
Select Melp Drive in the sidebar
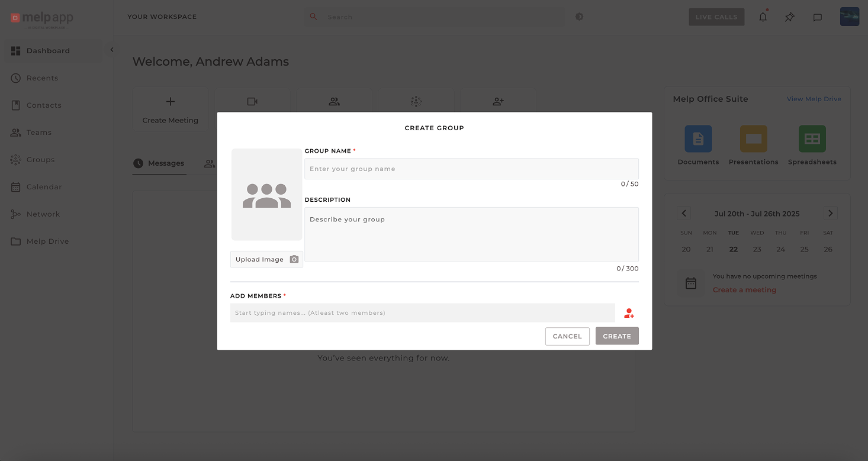coord(47,241)
